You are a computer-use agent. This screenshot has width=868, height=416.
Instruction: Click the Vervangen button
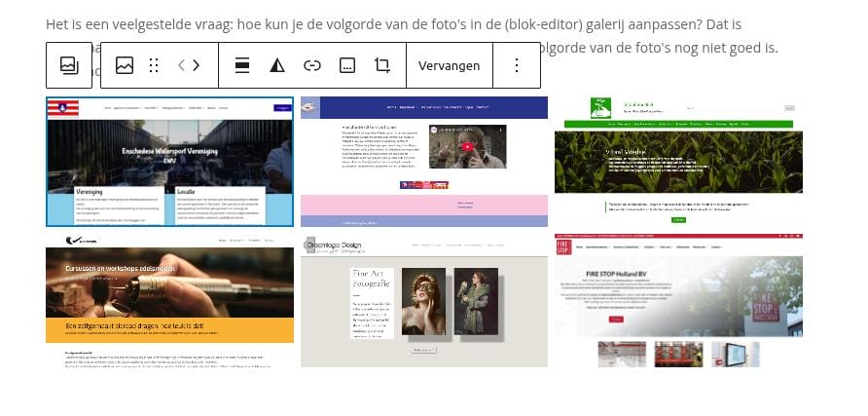tap(449, 65)
